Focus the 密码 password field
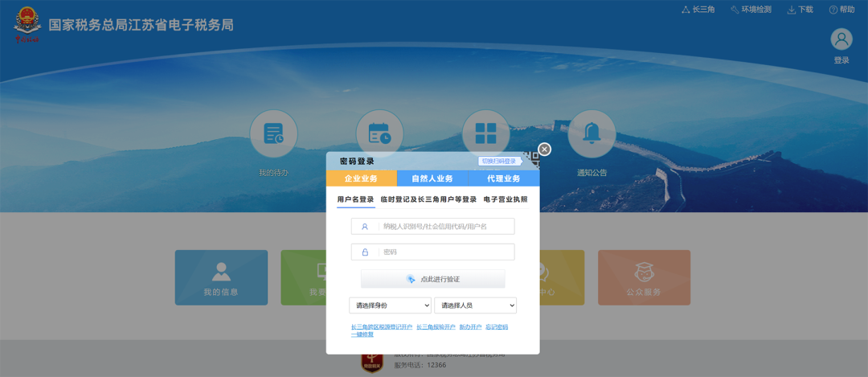This screenshot has height=377, width=868. 433,252
